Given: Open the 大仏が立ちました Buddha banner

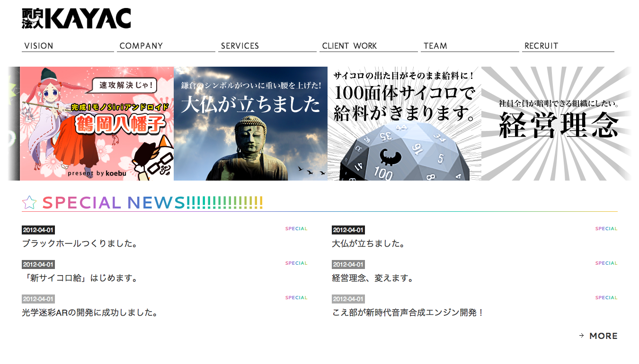Looking at the screenshot, I should point(250,123).
